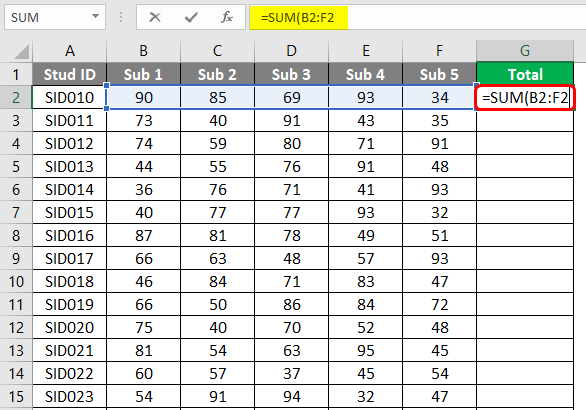Select the SID015 cell
The image size is (586, 410).
(x=70, y=212)
